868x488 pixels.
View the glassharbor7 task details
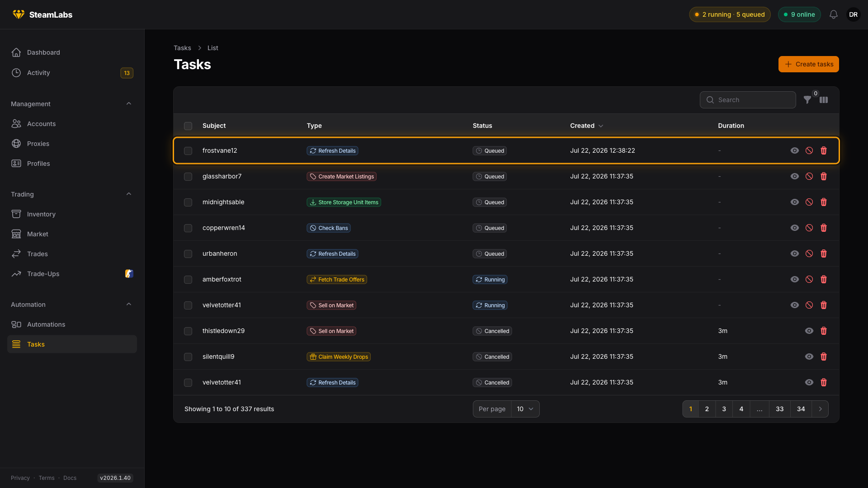pyautogui.click(x=795, y=176)
